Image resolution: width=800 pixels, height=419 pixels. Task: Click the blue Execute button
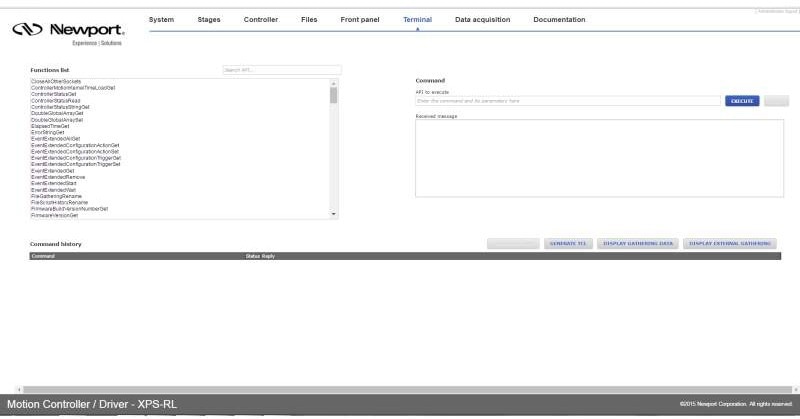[742, 101]
